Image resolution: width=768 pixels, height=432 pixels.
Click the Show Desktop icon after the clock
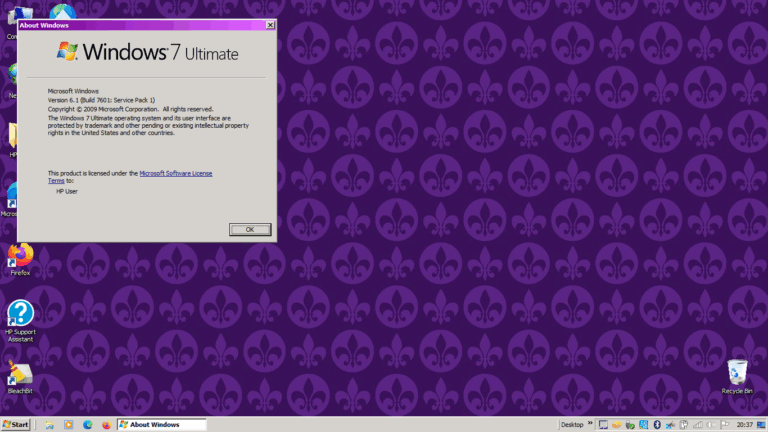coord(761,425)
